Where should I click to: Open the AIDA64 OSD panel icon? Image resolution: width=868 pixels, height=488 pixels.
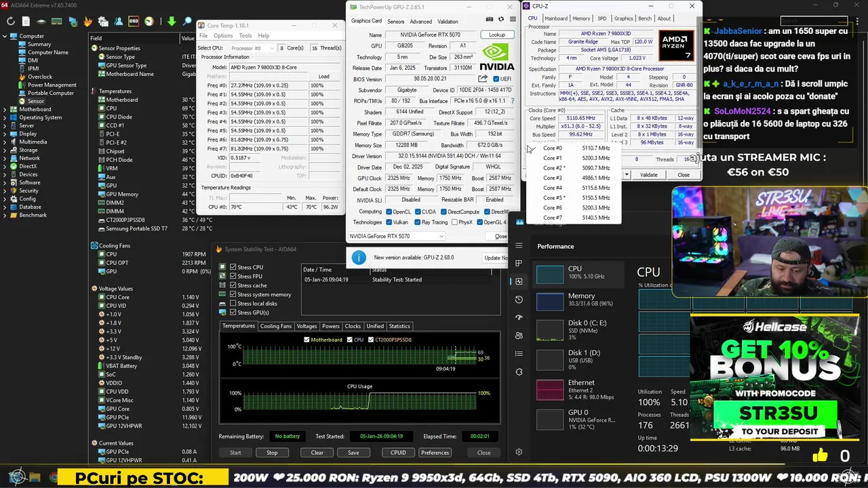(x=134, y=22)
